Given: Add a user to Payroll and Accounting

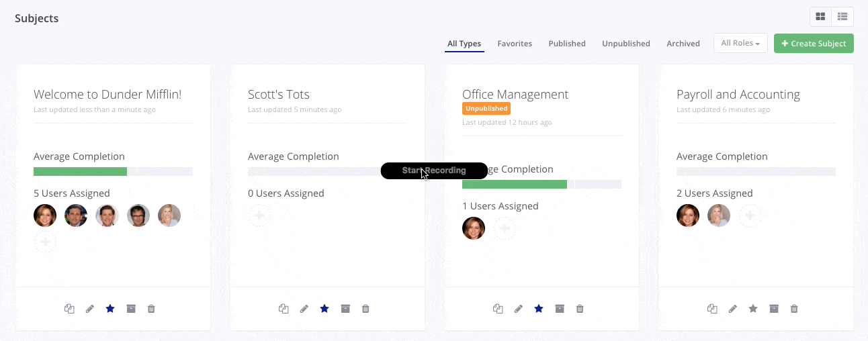Looking at the screenshot, I should pyautogui.click(x=750, y=215).
